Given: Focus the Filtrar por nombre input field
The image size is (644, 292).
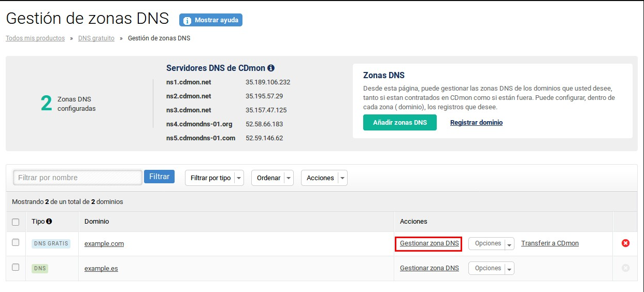Looking at the screenshot, I should 78,178.
